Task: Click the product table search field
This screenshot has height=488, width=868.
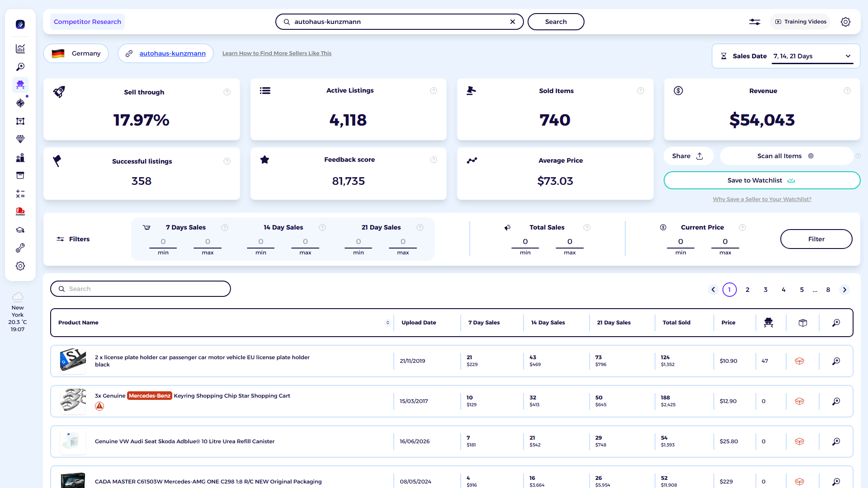Action: coord(141,289)
